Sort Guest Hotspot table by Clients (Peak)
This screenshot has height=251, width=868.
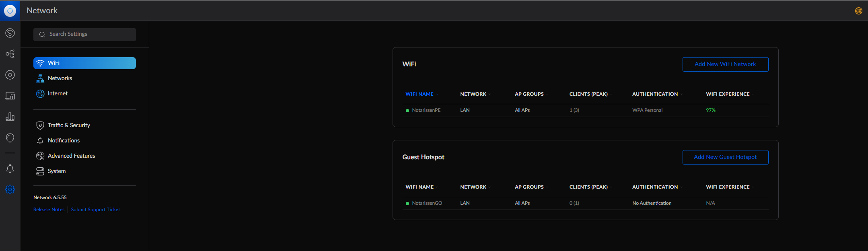pyautogui.click(x=588, y=187)
